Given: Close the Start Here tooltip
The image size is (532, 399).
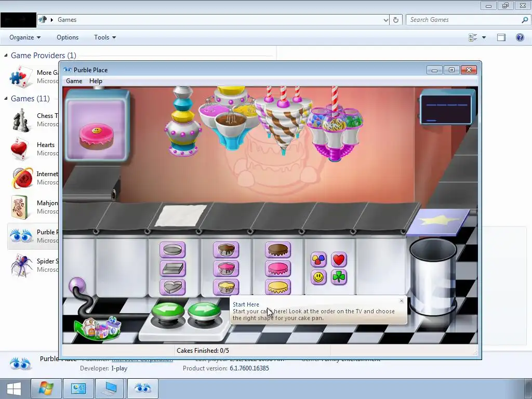Looking at the screenshot, I should coord(402,301).
